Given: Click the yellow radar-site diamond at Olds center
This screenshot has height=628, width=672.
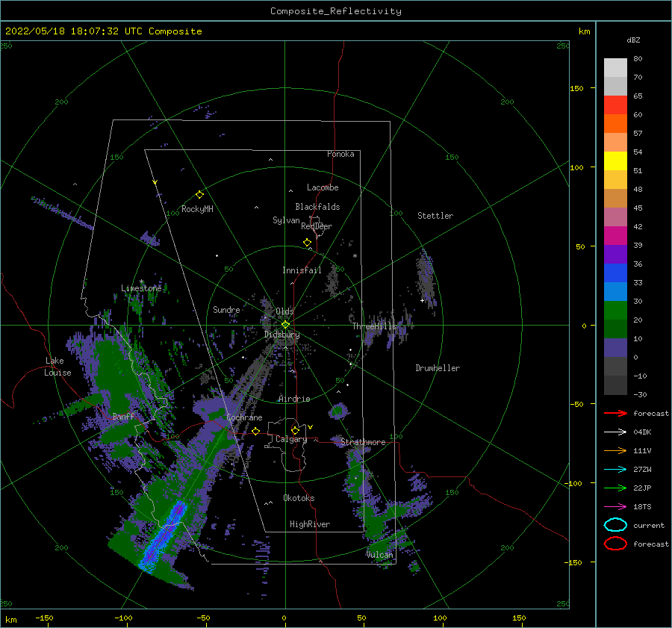Looking at the screenshot, I should [285, 325].
